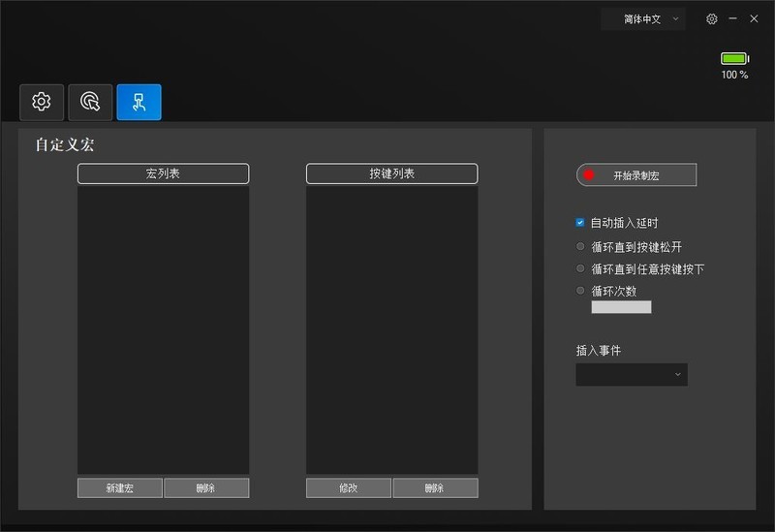Expand the 插入事件 dropdown
The image size is (775, 532).
tap(632, 374)
